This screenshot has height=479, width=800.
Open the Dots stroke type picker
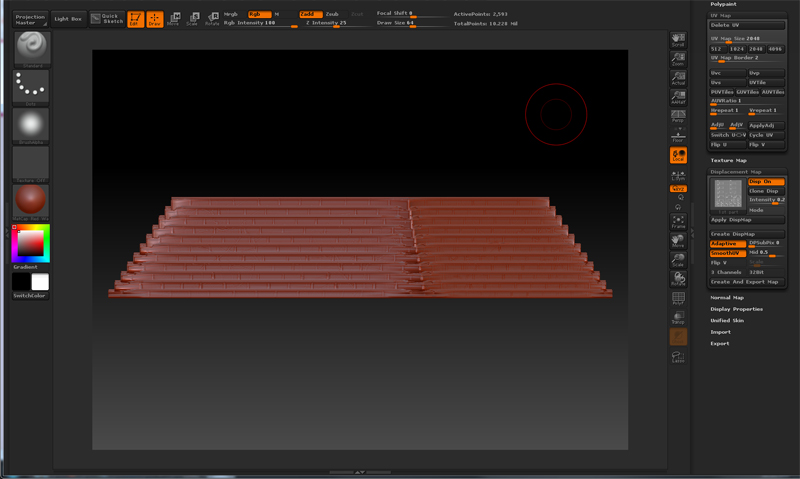pos(31,87)
